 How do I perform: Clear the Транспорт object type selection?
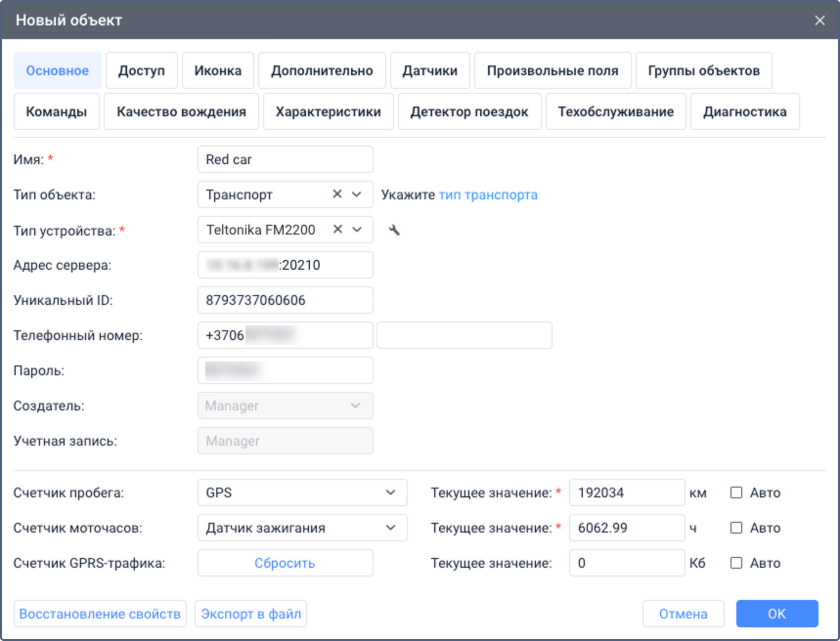[x=337, y=194]
